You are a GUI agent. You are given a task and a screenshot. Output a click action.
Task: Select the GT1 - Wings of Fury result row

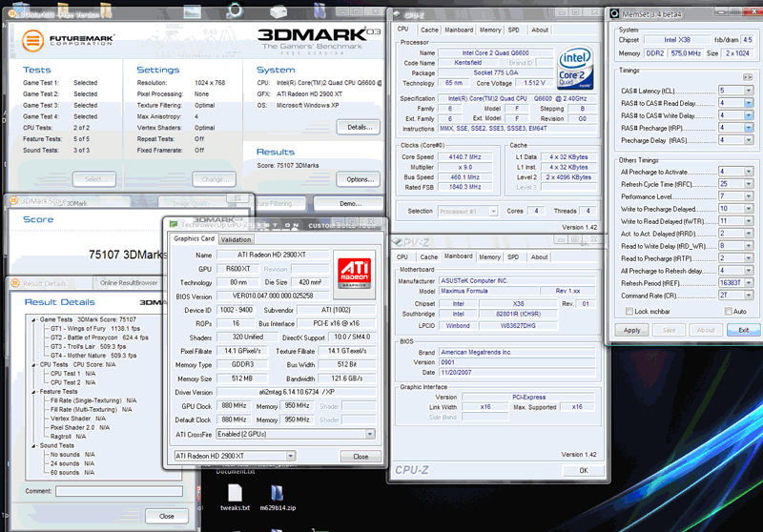95,329
